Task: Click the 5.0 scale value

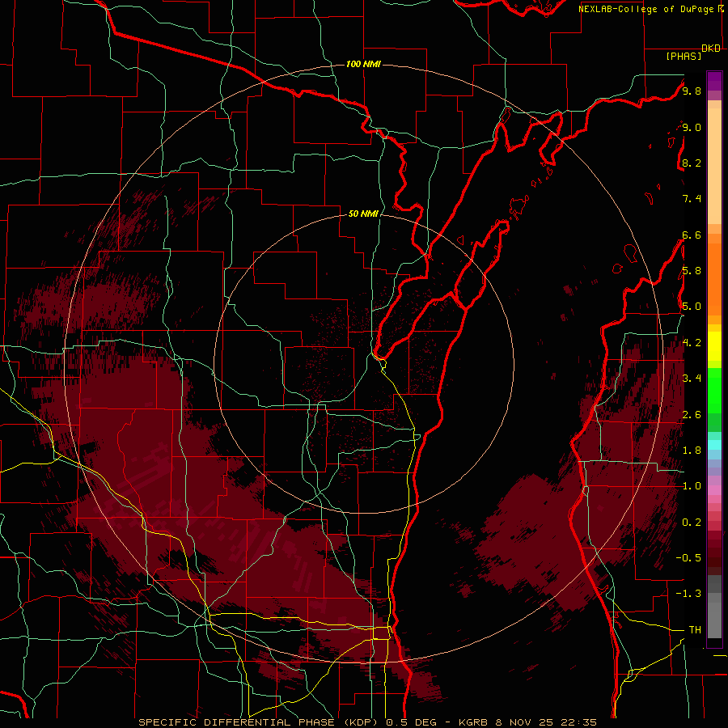Action: [692, 307]
